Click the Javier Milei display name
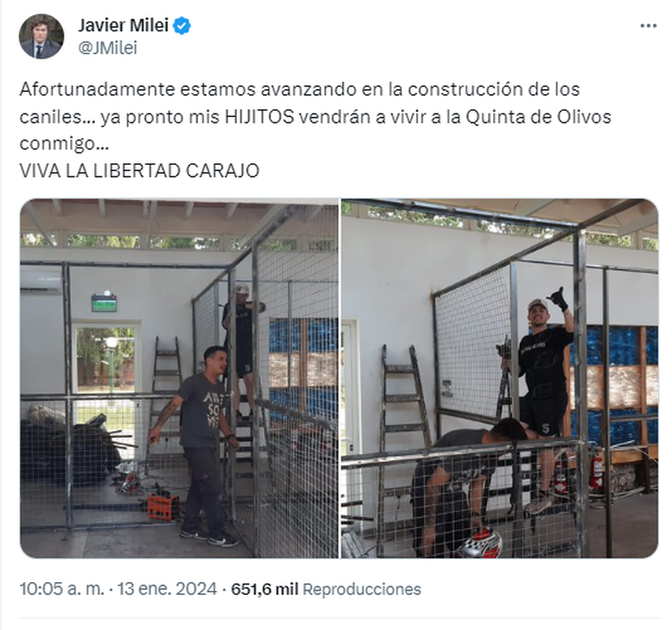The width and height of the screenshot is (672, 630). pos(123,25)
